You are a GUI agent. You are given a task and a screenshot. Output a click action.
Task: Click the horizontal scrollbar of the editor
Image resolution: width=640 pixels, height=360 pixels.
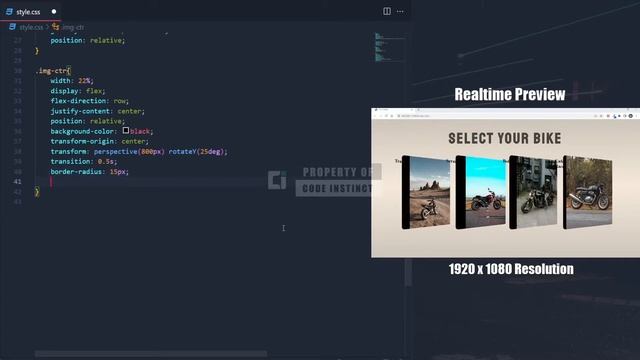coord(151,353)
